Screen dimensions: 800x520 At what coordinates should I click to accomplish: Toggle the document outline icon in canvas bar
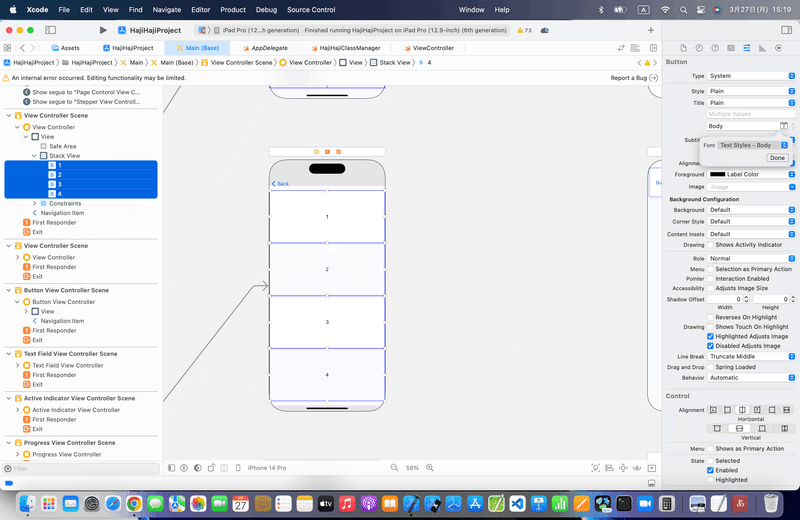click(171, 467)
